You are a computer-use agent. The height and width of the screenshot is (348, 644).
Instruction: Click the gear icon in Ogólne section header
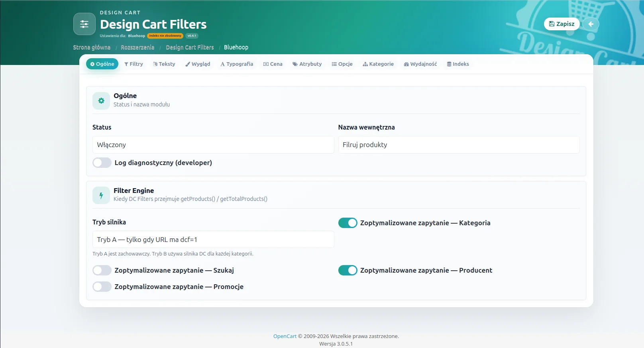101,101
